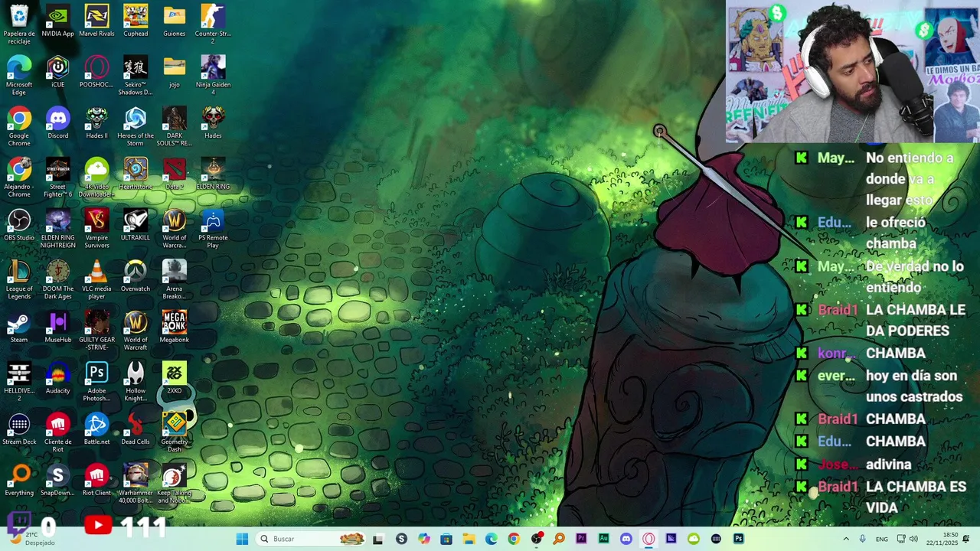Select the ELDEN RING NIGHTREIGN icon
This screenshot has height=551, width=980.
pyautogui.click(x=58, y=229)
